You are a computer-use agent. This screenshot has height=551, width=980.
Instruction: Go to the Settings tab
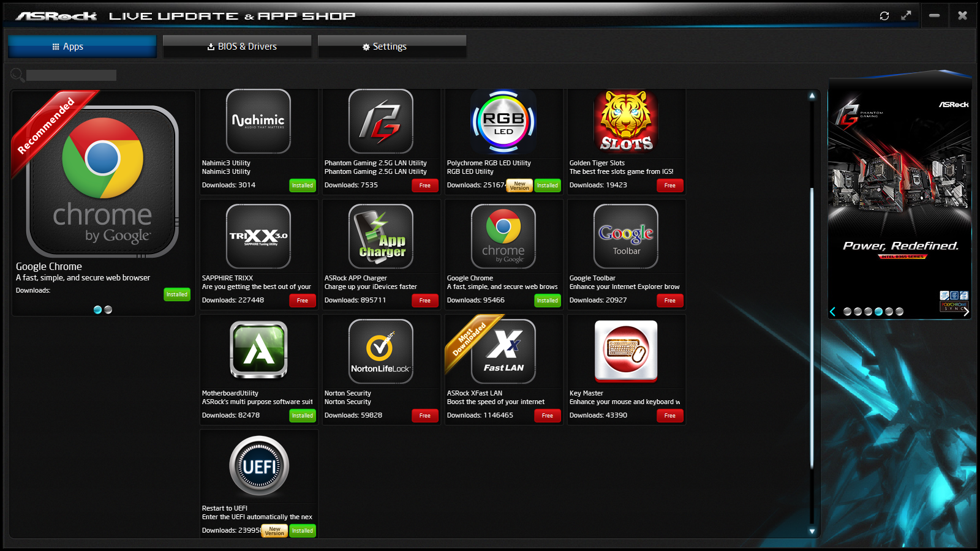tap(392, 47)
